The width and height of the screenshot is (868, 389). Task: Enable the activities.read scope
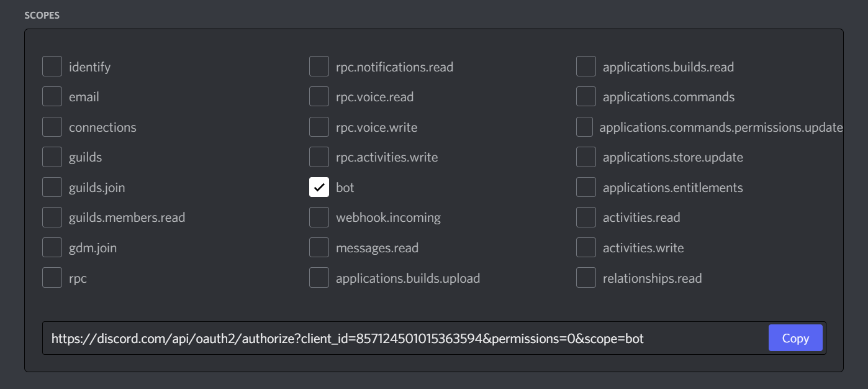[586, 217]
